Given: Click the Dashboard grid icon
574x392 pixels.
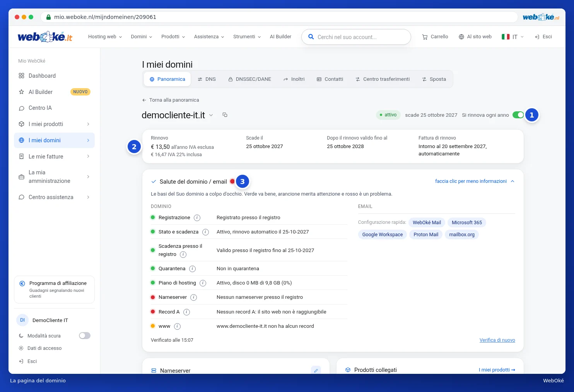Looking at the screenshot, I should pos(22,76).
